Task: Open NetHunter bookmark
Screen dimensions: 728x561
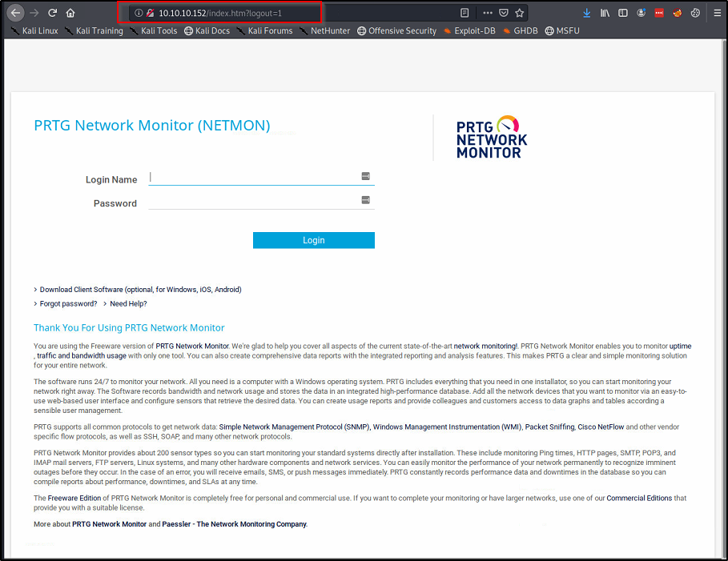Action: [325, 30]
